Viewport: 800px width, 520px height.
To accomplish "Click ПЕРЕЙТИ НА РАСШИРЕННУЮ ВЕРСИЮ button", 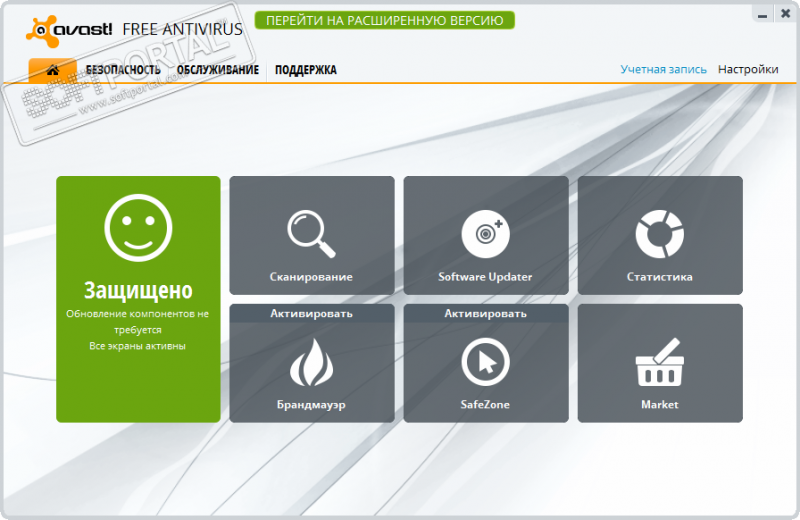I will coord(385,20).
